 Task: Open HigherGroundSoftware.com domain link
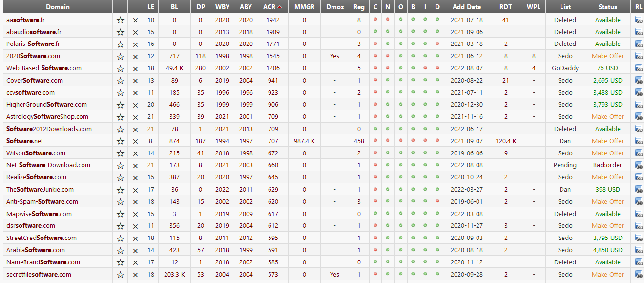(x=46, y=105)
